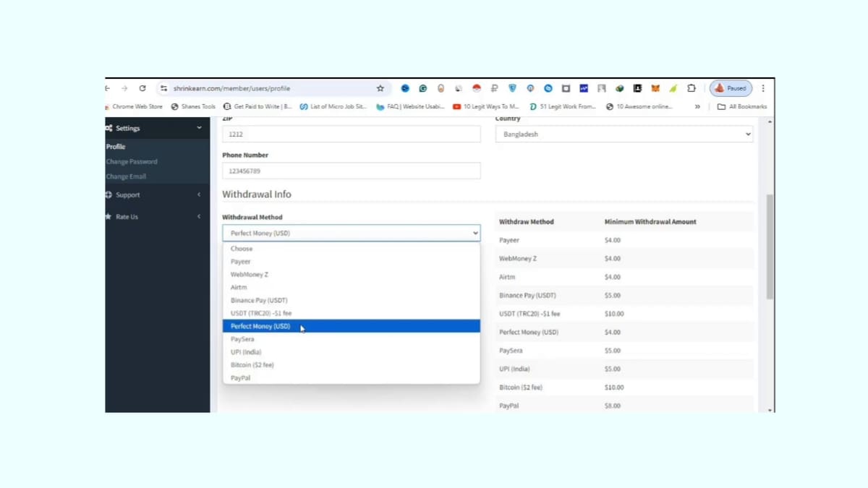Viewport: 868px width, 488px height.
Task: Open the All Bookmarks folder
Action: 741,106
